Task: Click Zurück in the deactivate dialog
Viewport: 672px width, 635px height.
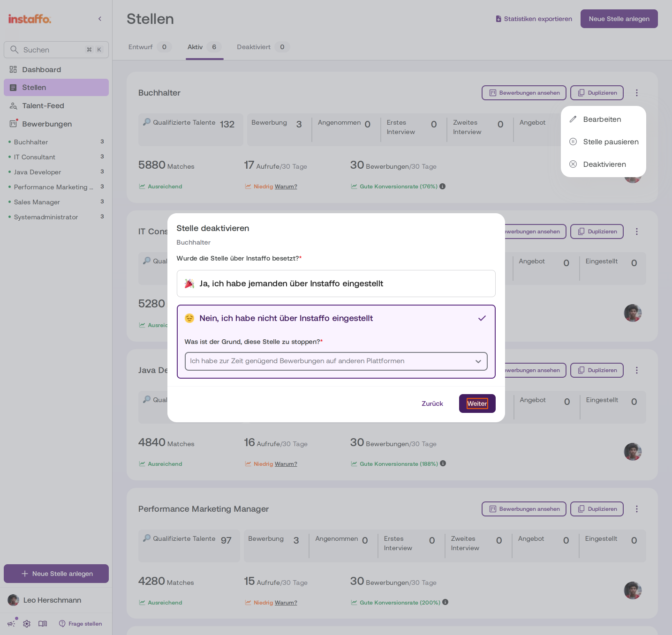Action: point(432,403)
